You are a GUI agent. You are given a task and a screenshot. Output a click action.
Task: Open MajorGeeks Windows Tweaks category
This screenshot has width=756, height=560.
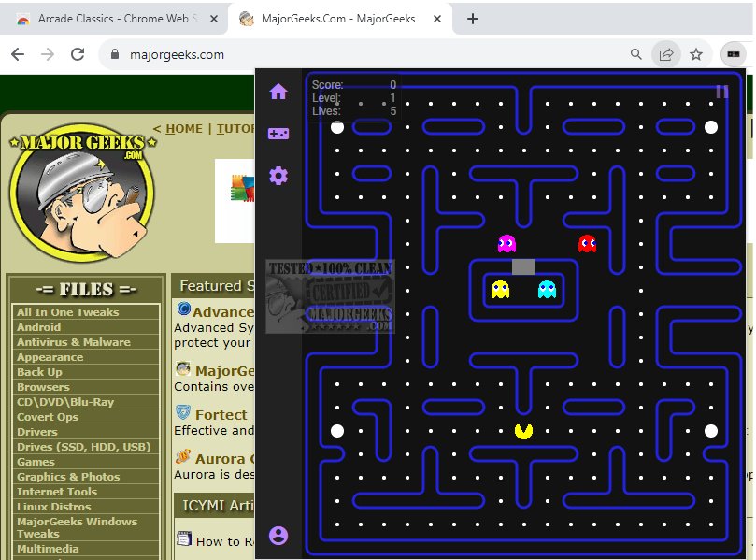click(x=86, y=527)
